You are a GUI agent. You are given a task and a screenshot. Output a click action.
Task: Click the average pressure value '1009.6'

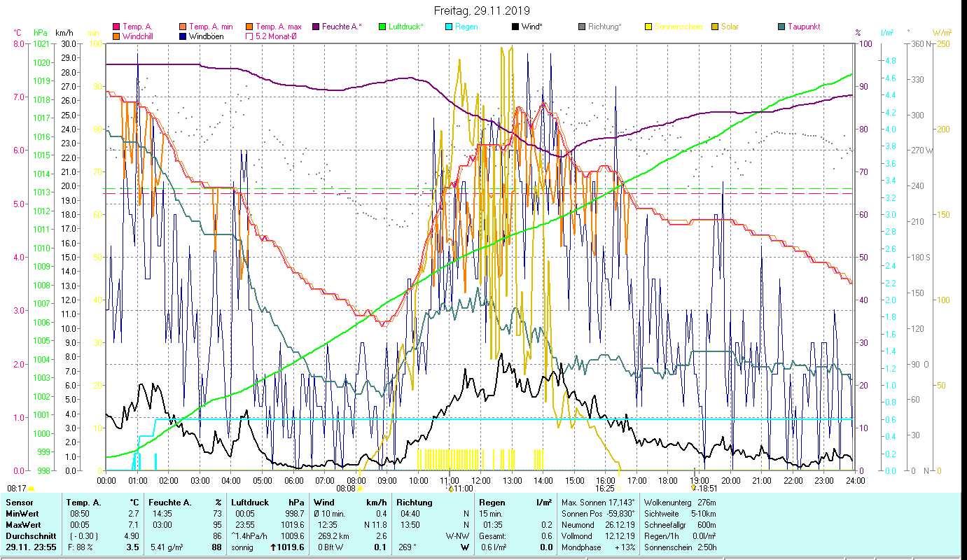tap(292, 536)
